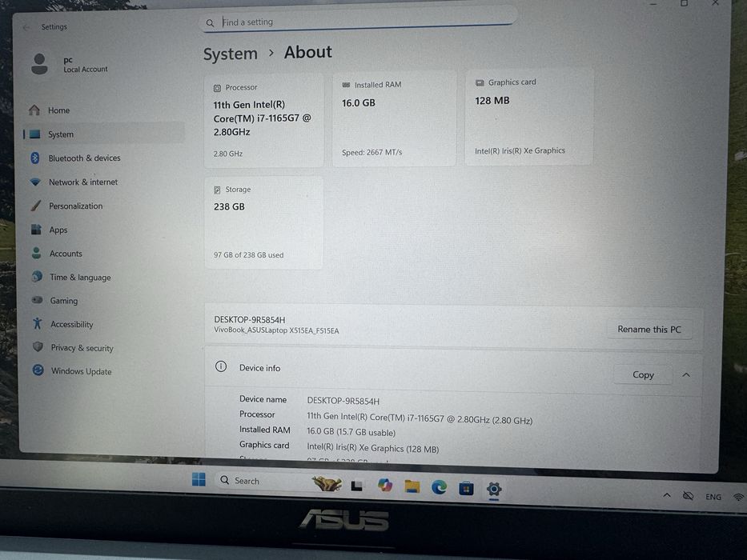Open Home in the settings sidebar
The image size is (747, 560).
(x=103, y=110)
